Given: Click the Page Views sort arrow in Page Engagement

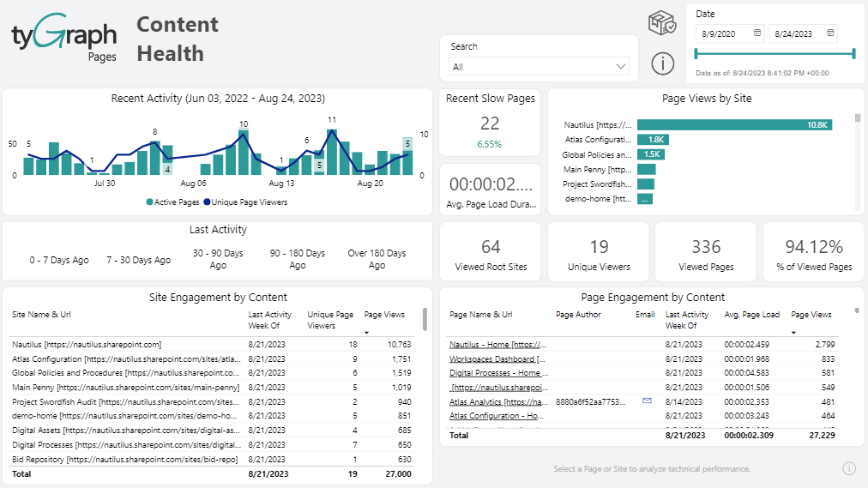Looking at the screenshot, I should click(x=794, y=333).
